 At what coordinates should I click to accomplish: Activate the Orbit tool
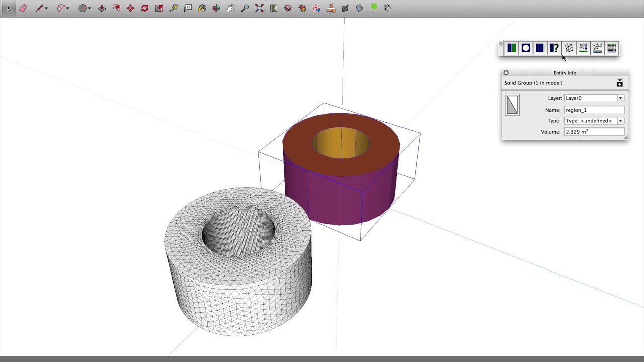pyautogui.click(x=216, y=8)
